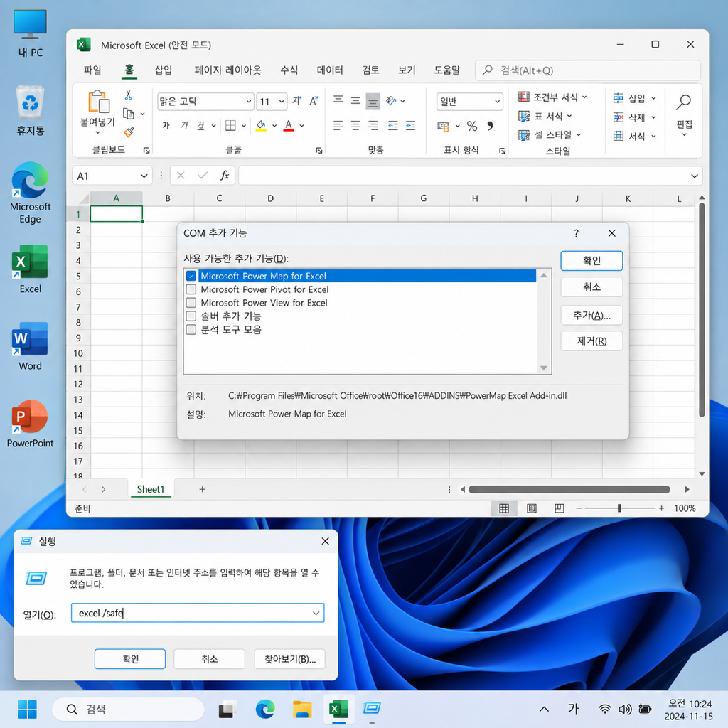This screenshot has height=728, width=728.
Task: Expand the 조건부 서식 dropdown
Action: point(584,97)
